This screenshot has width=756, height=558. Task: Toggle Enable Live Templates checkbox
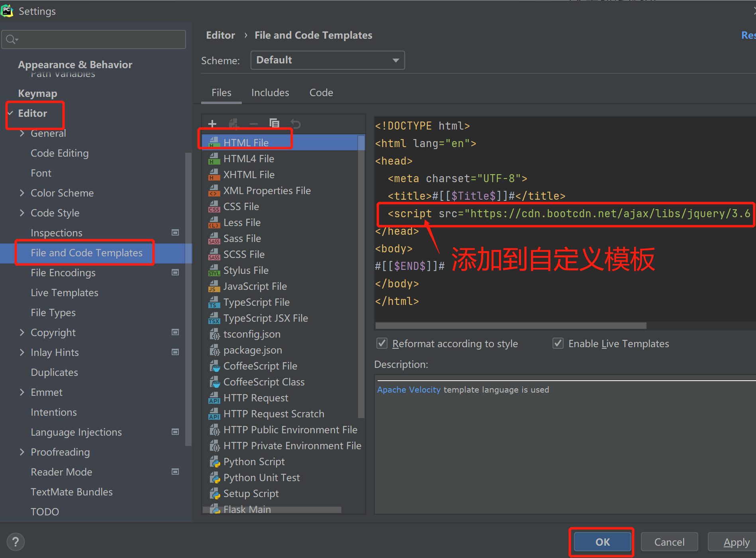point(558,343)
